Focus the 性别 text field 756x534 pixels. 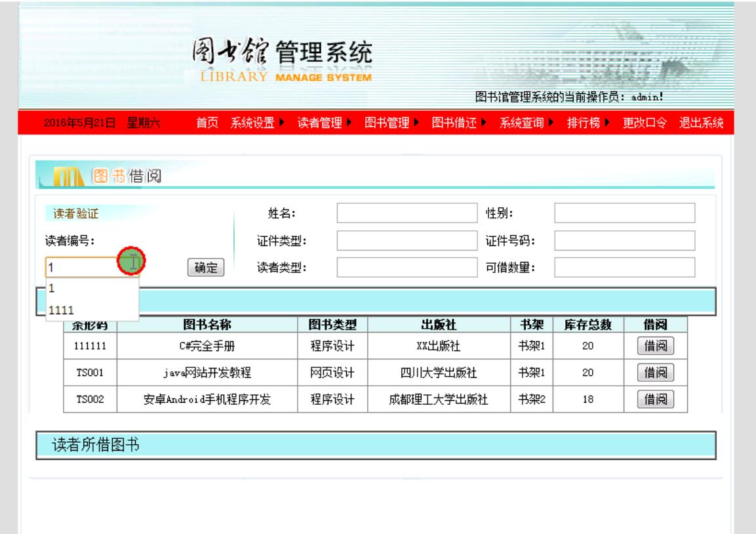[x=624, y=213]
